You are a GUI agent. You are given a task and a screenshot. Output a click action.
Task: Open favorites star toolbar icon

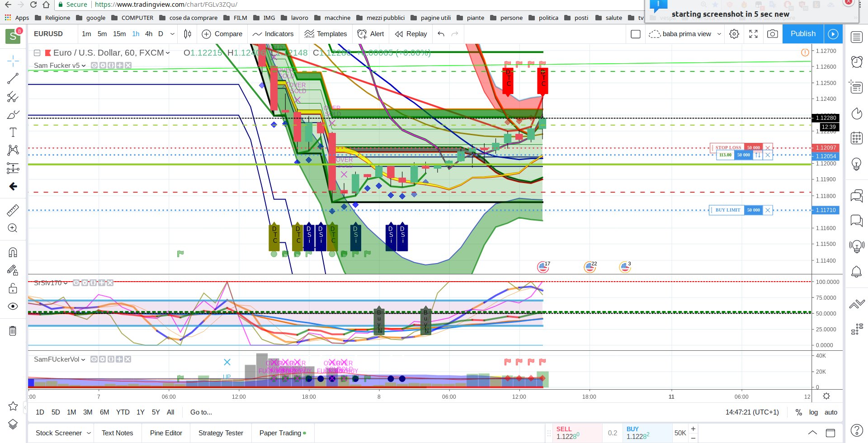tap(13, 406)
